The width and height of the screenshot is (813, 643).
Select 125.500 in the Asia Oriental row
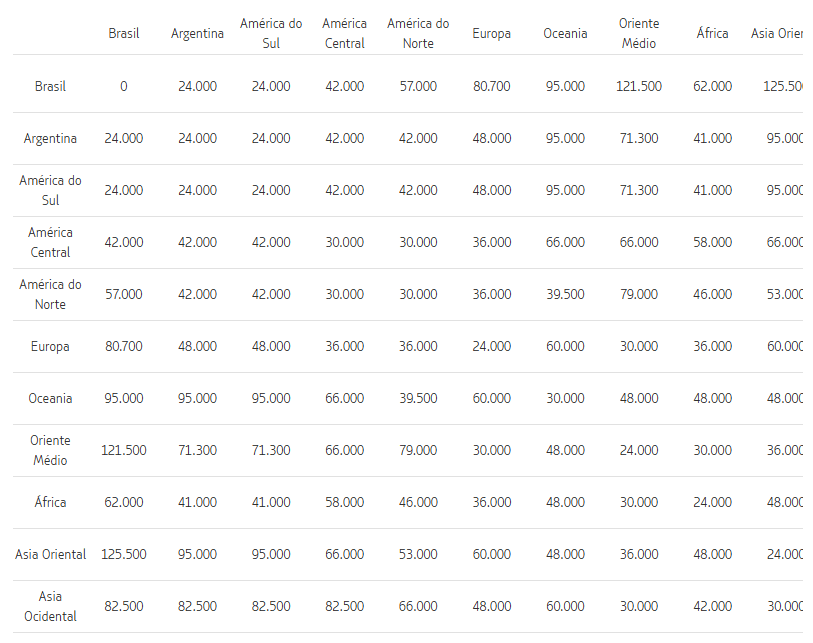pyautogui.click(x=124, y=554)
